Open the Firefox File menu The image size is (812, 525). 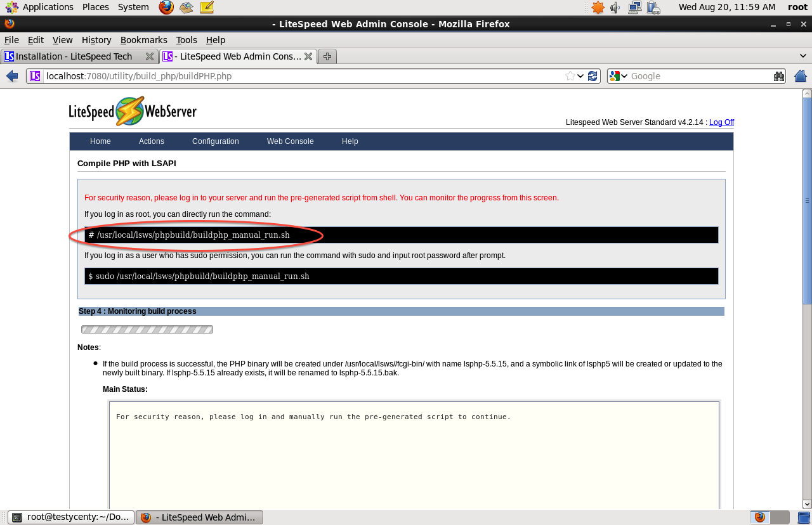tap(11, 40)
